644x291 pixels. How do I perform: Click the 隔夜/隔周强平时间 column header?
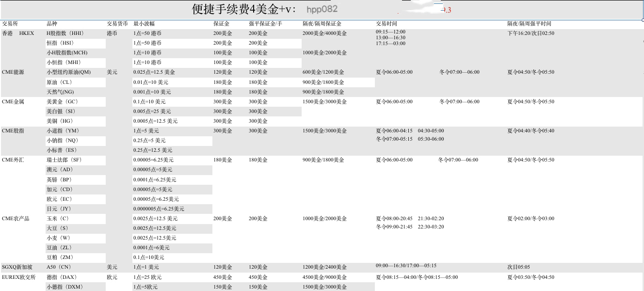tap(530, 24)
